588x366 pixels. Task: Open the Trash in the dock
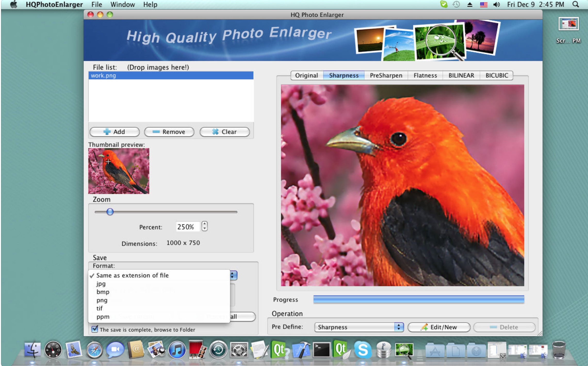[559, 350]
